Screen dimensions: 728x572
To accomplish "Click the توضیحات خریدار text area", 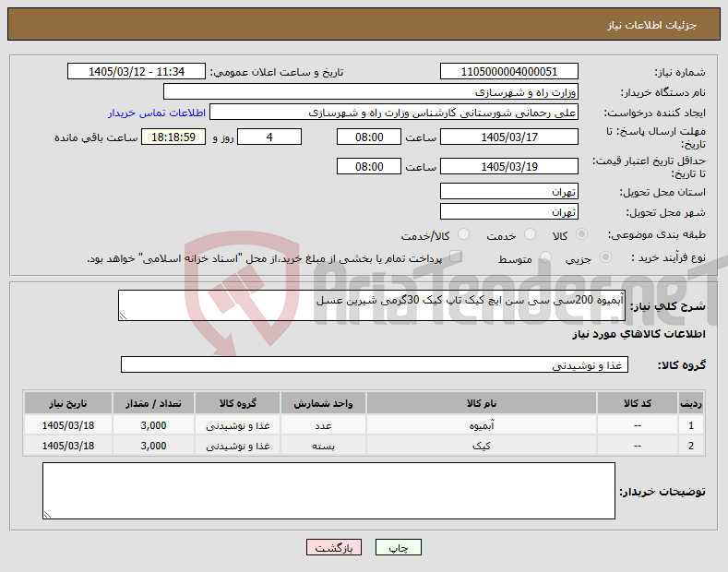I will [x=328, y=491].
